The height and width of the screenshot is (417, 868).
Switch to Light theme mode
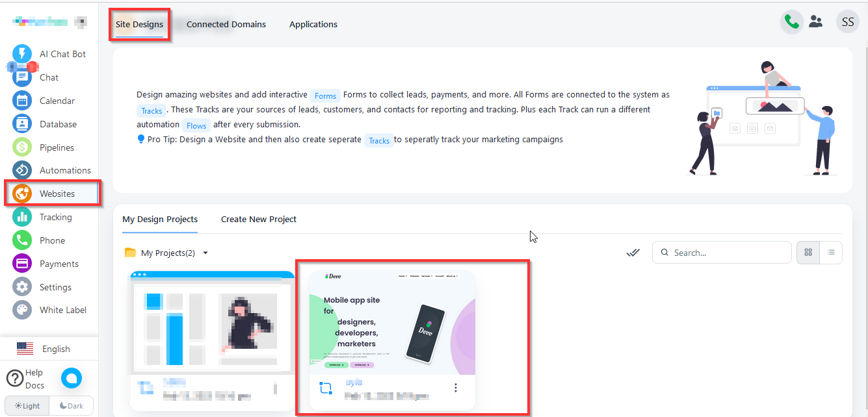coord(27,406)
